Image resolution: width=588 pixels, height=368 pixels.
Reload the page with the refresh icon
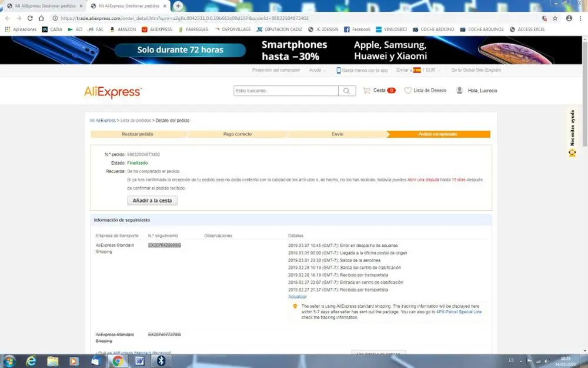(30, 18)
